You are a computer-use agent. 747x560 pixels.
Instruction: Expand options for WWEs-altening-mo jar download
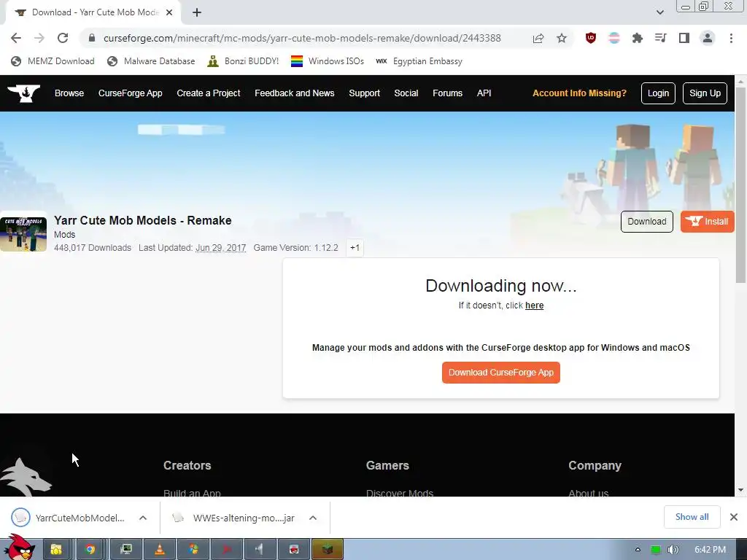(313, 518)
